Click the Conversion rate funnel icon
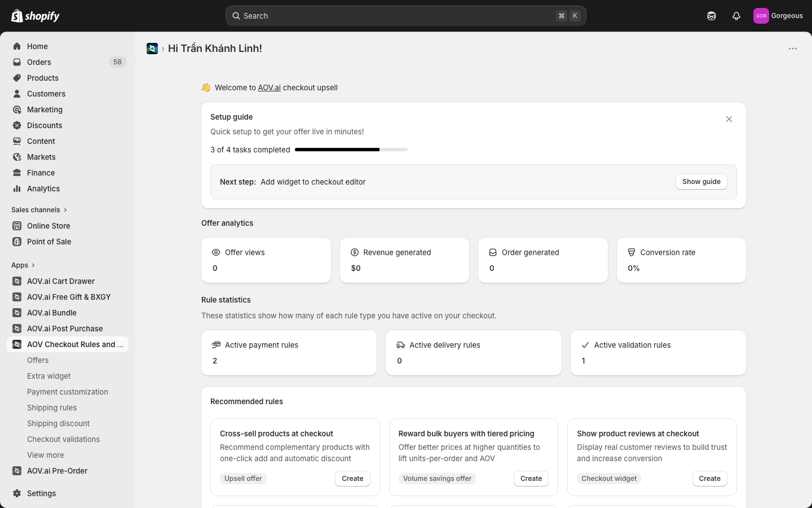The width and height of the screenshot is (812, 508). [632, 252]
